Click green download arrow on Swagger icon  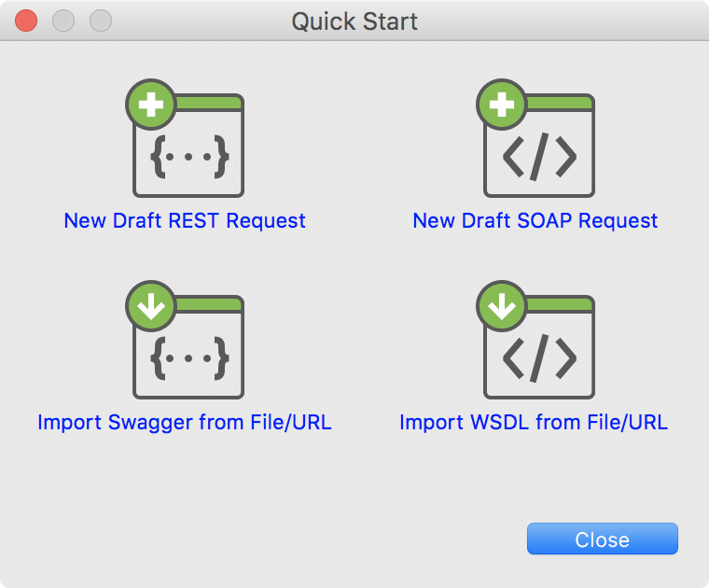(x=151, y=307)
